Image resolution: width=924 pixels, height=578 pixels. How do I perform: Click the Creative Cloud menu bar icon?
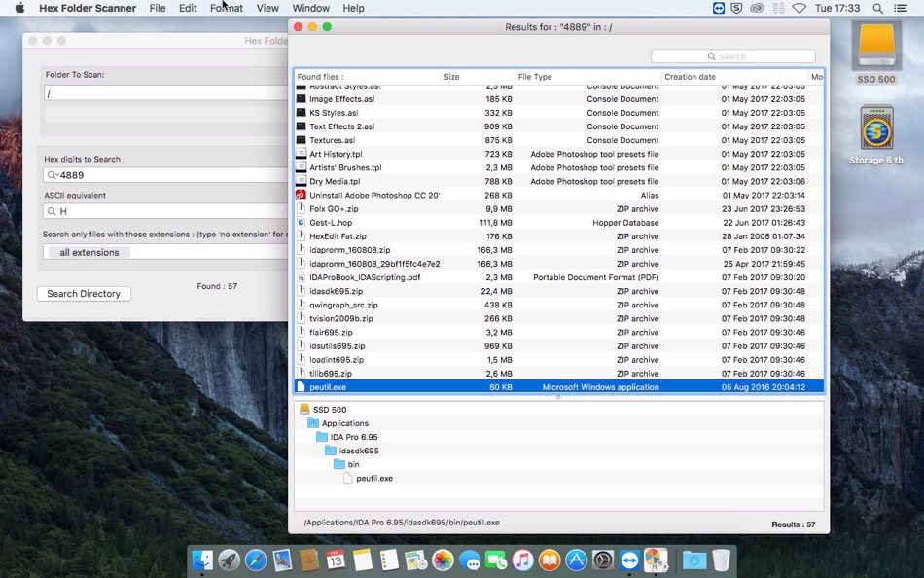coord(757,8)
